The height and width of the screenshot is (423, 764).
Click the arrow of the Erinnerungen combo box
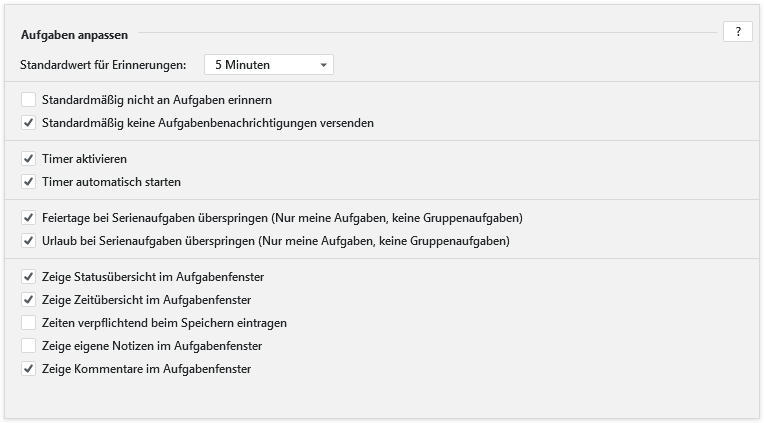tap(324, 65)
